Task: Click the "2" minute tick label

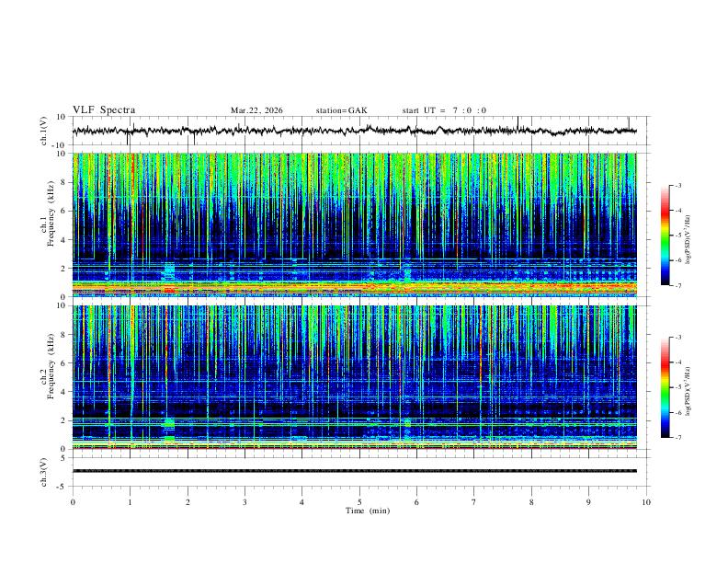Action: (x=188, y=502)
